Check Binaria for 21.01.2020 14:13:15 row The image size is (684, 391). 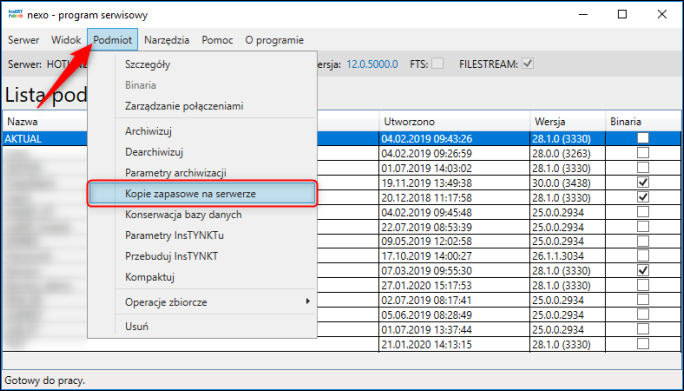(643, 344)
